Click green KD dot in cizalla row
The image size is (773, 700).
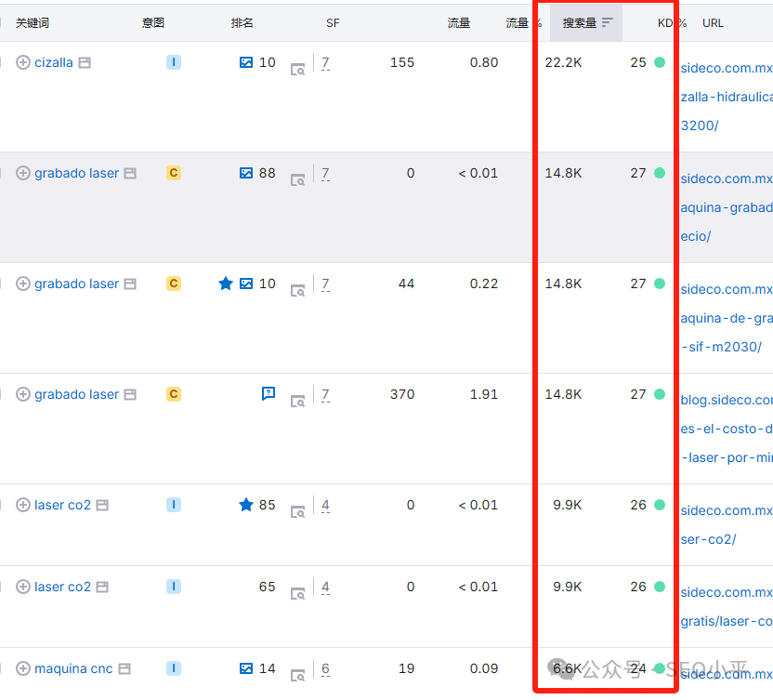coord(660,62)
